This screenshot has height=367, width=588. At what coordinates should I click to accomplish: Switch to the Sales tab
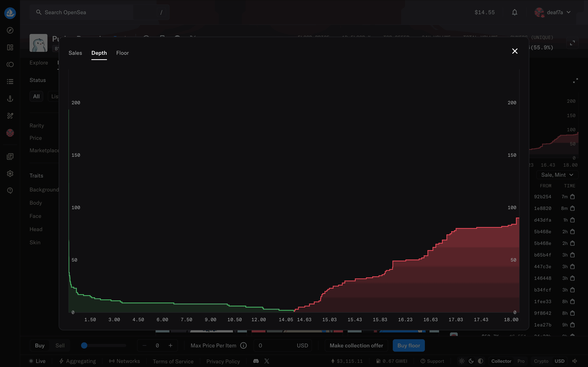(x=75, y=53)
